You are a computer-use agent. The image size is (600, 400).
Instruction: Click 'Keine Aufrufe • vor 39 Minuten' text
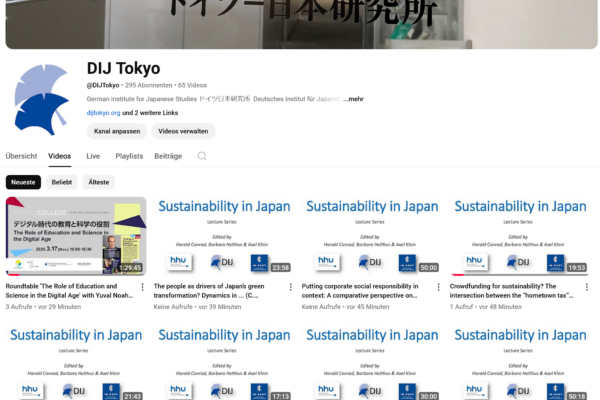197,307
